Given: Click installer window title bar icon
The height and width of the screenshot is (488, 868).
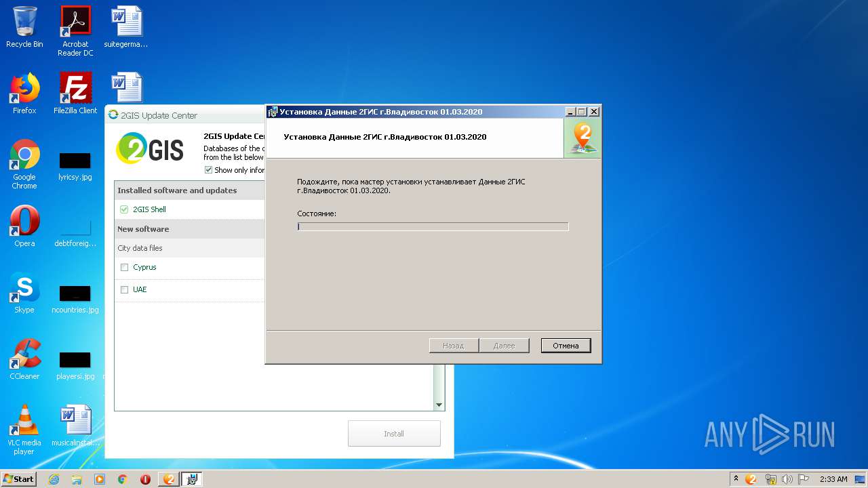Looking at the screenshot, I should (273, 112).
